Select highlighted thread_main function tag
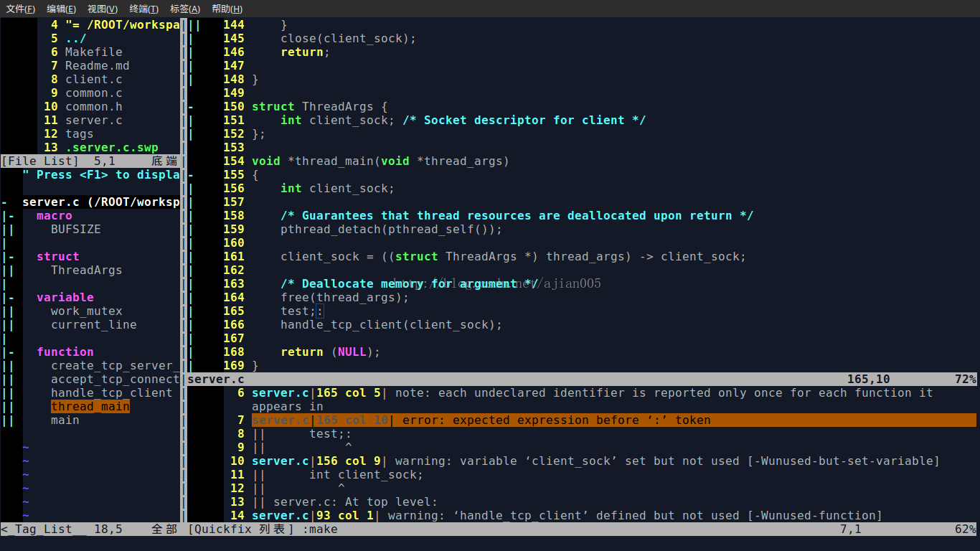Screen dimensions: 980x551 (90, 407)
